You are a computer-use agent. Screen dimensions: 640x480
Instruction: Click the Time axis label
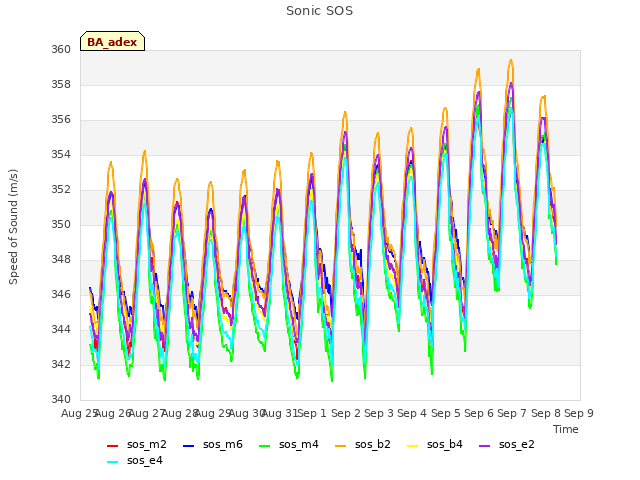[566, 429]
